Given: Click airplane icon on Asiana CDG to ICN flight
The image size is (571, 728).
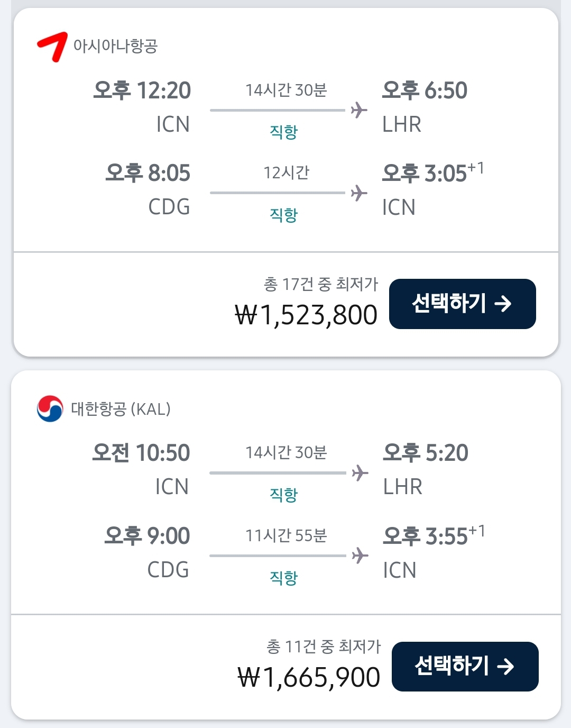Looking at the screenshot, I should 359,193.
